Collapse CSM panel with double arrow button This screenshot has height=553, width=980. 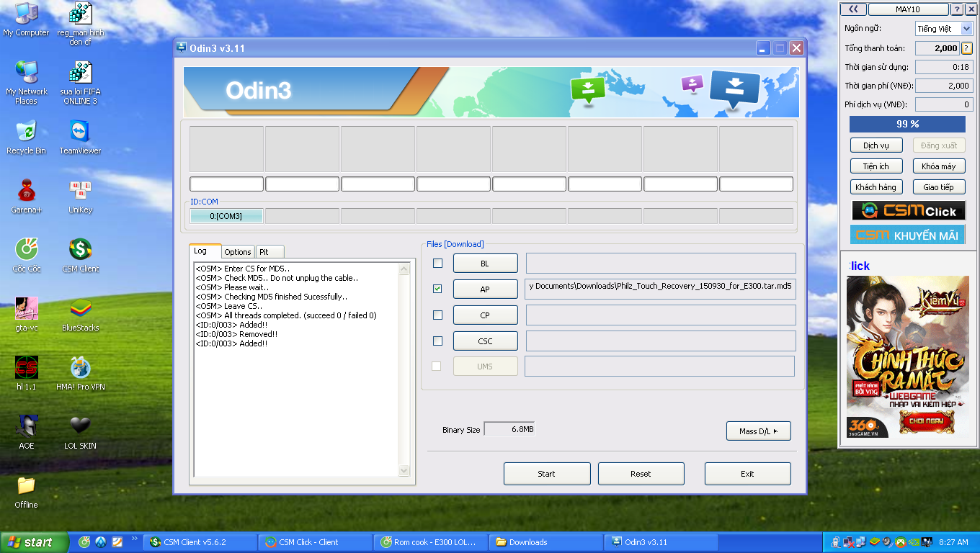pyautogui.click(x=853, y=9)
